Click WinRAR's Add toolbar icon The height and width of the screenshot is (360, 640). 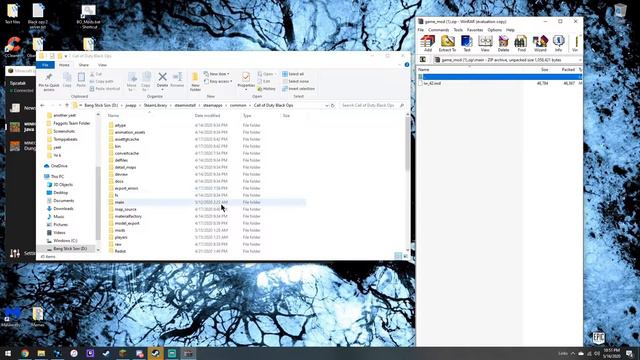tap(427, 44)
